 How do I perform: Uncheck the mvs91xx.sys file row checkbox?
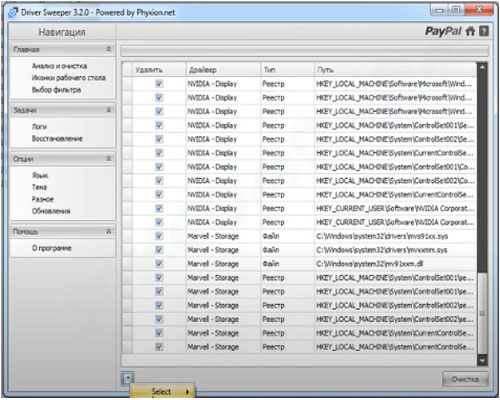click(159, 236)
